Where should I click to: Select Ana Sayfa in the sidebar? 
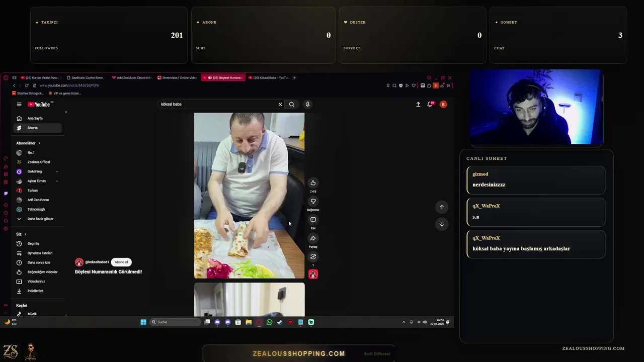tap(38, 119)
